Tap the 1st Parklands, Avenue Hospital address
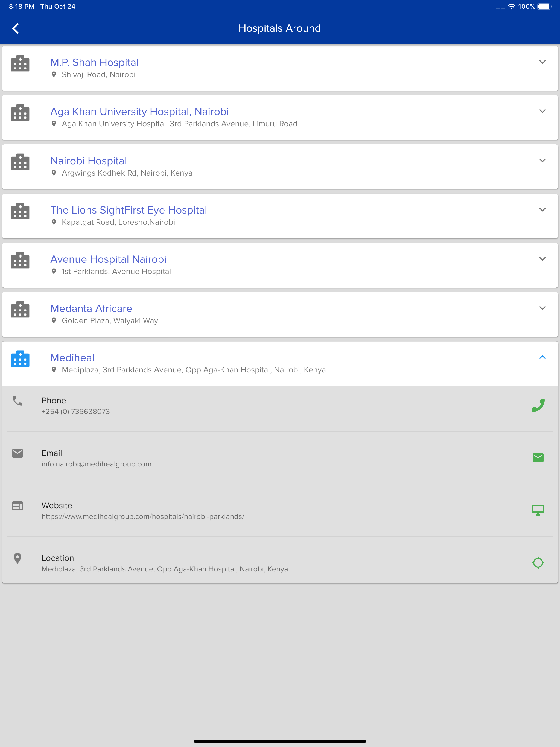 116,272
